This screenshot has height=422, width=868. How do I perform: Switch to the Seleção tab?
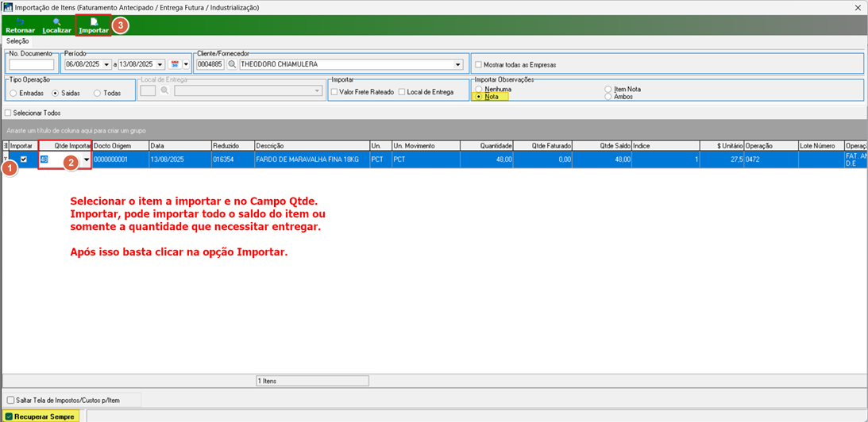(x=17, y=41)
